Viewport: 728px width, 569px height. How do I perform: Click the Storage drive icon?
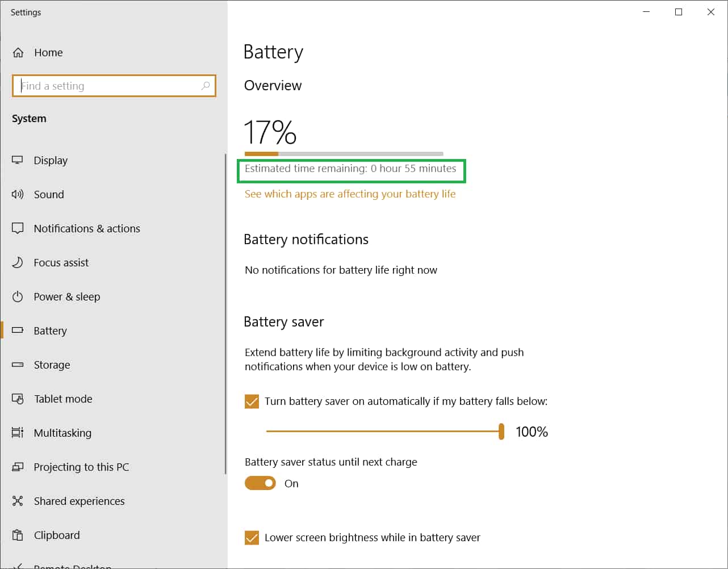pyautogui.click(x=18, y=365)
